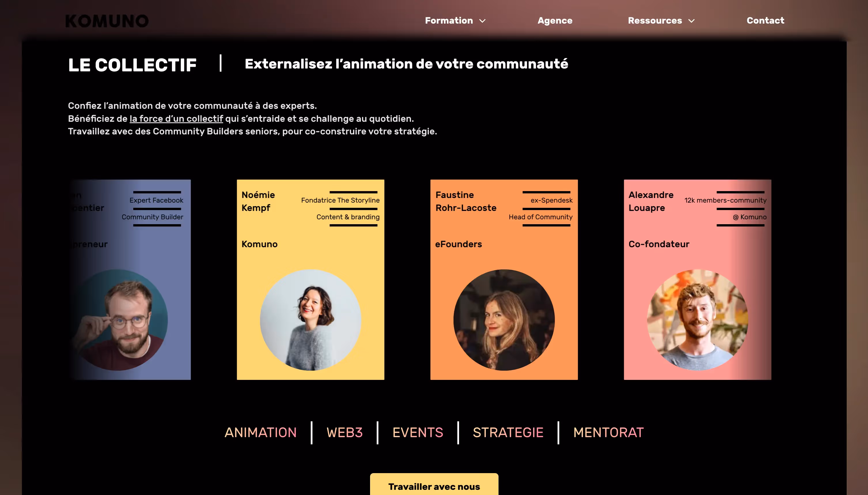
Task: Select the MENTORAT category
Action: pos(608,433)
